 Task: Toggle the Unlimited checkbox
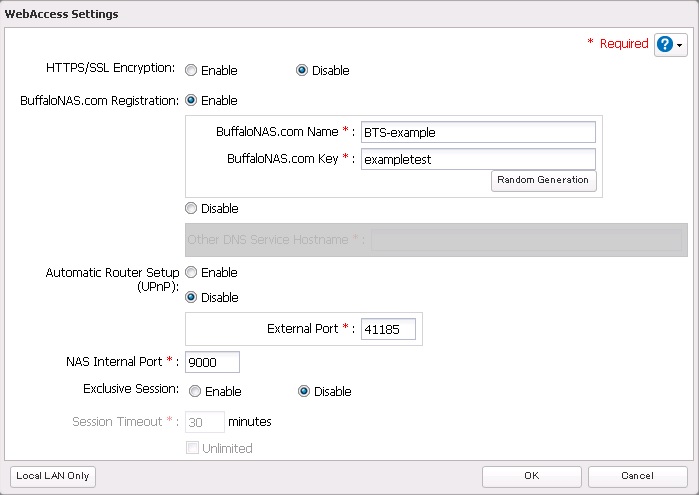(x=192, y=448)
